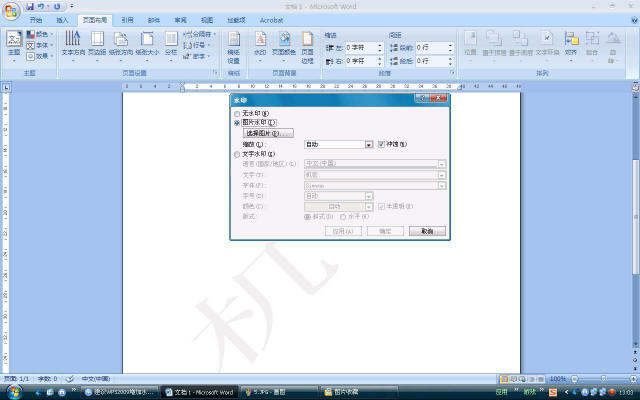Open theme Effects (效果) menu
This screenshot has height=400, width=640.
[x=40, y=56]
